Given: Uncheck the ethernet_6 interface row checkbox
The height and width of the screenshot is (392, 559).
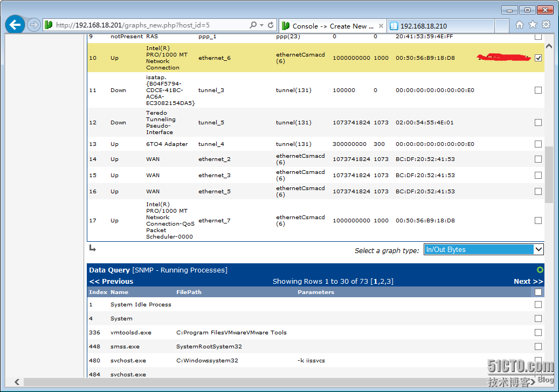Looking at the screenshot, I should pyautogui.click(x=539, y=58).
